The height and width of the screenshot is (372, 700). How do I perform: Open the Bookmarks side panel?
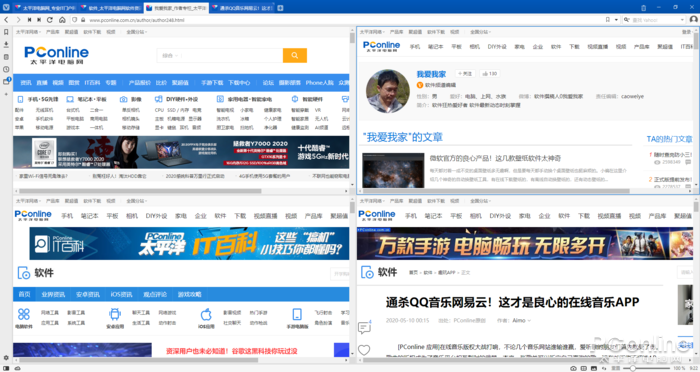click(x=6, y=32)
